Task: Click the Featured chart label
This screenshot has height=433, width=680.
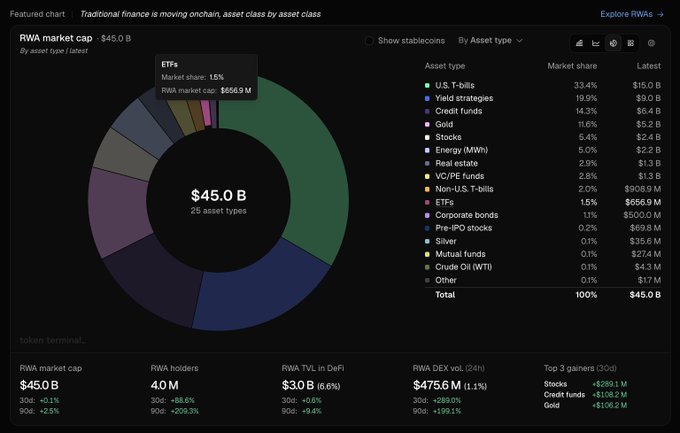Action: point(37,14)
